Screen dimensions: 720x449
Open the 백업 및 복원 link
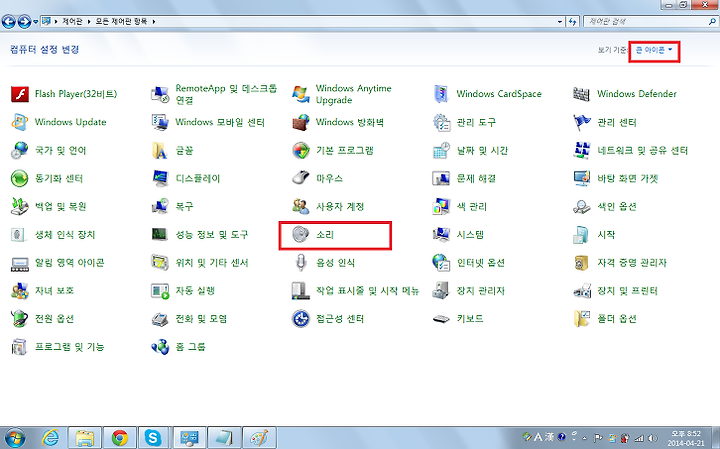point(61,207)
